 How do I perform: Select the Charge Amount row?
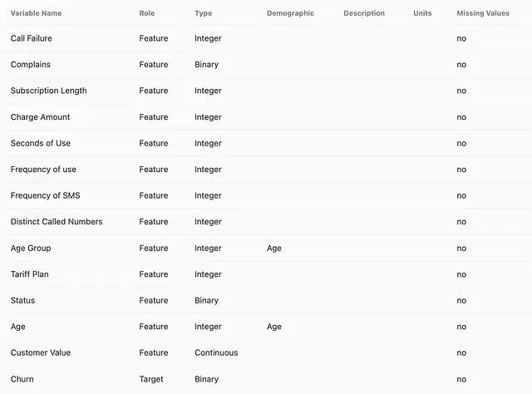coord(266,117)
